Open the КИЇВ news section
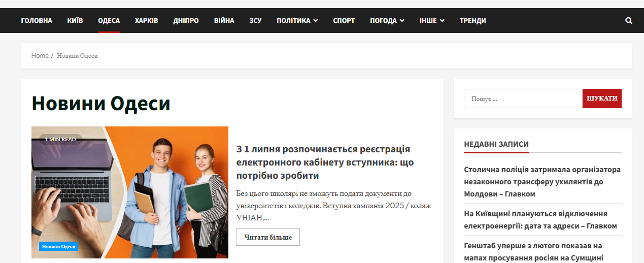Viewport: 644px width, 263px height. [75, 21]
